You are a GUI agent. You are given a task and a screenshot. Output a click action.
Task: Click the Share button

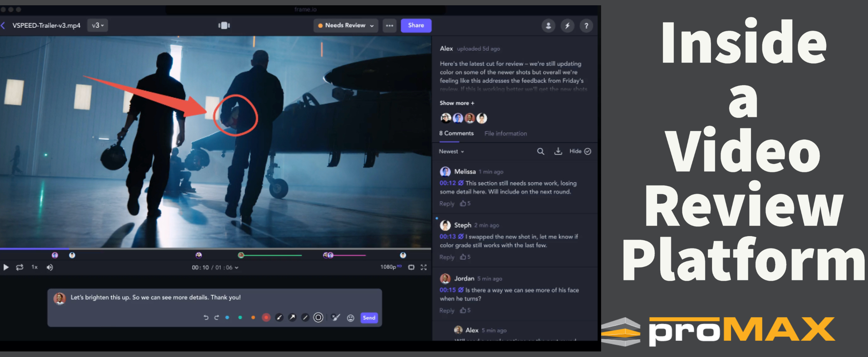coord(416,25)
